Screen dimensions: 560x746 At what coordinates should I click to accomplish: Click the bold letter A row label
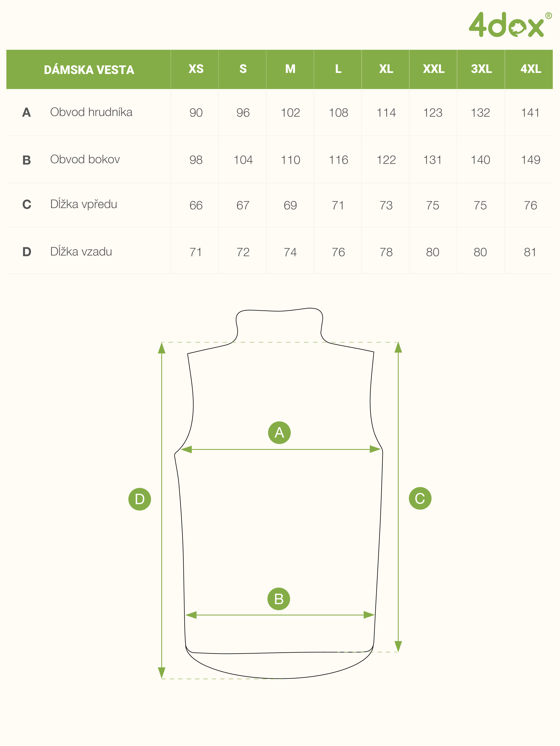(x=27, y=112)
